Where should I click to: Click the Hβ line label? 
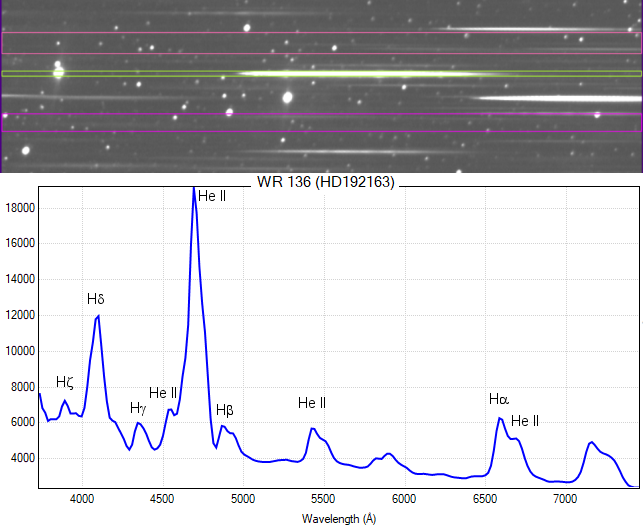(225, 410)
